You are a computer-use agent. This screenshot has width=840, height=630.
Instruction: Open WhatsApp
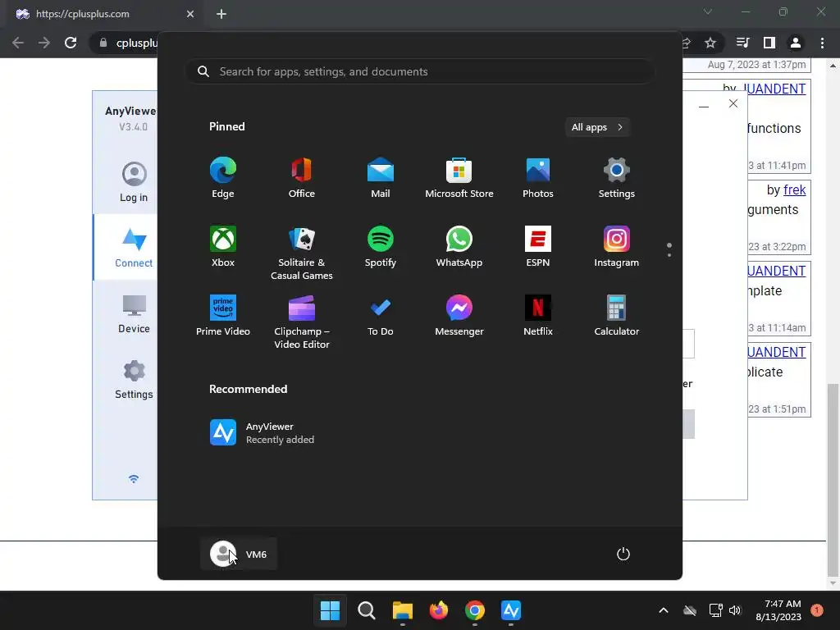coord(459,247)
